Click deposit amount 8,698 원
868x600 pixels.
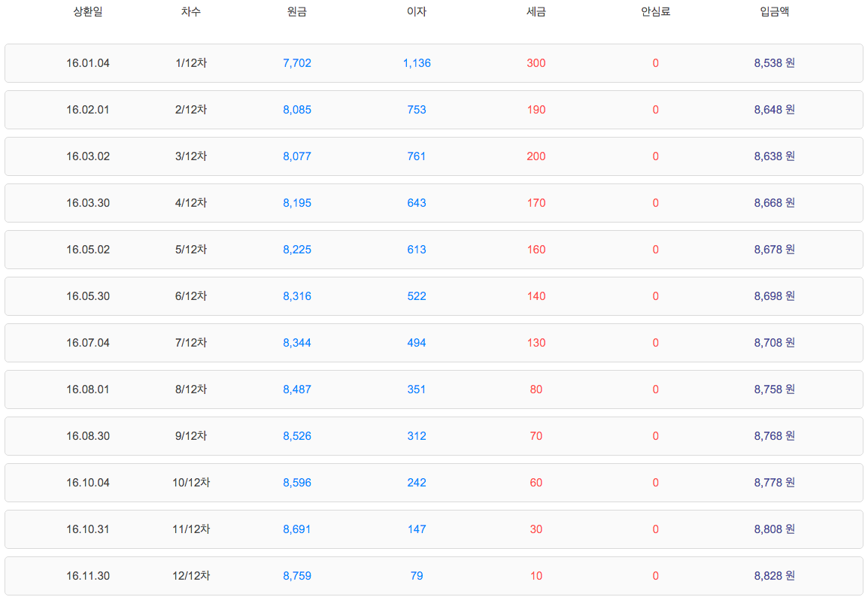(774, 296)
